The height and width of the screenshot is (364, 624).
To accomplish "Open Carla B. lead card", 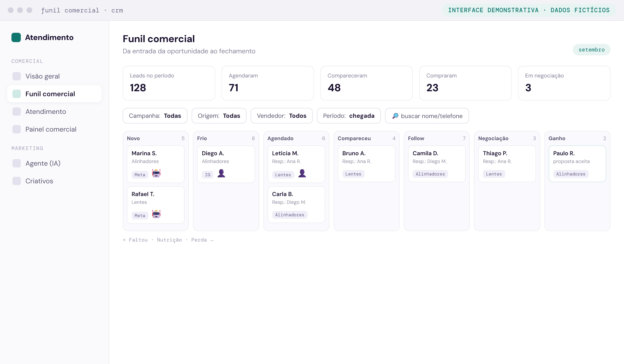I will (296, 204).
